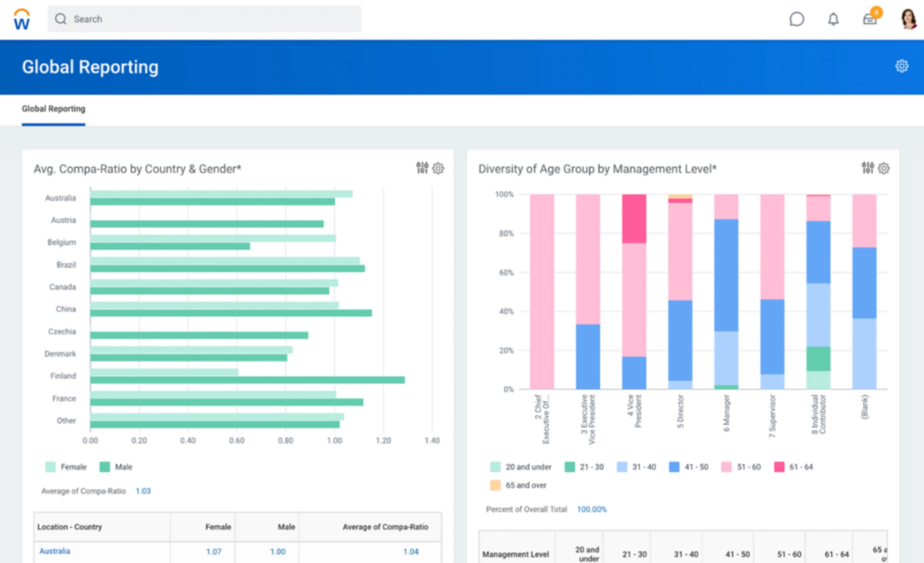The width and height of the screenshot is (924, 563).
Task: Open Global Reporting page settings gear
Action: (901, 66)
